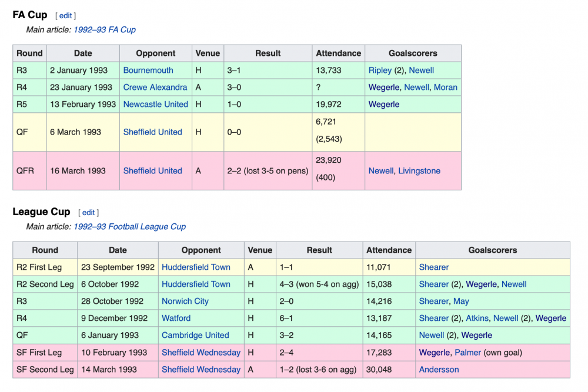Viewport: 588px width, 392px height.
Task: Open the Bournemouth opponent link
Action: click(148, 70)
